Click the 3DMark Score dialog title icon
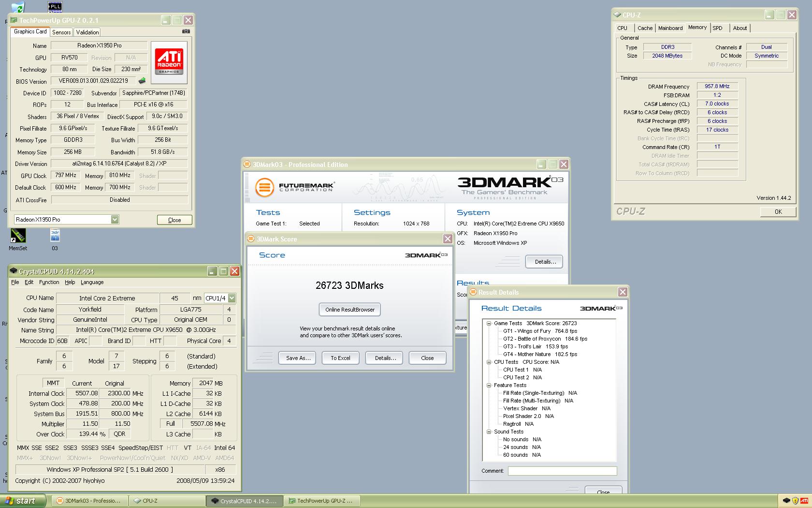Image resolution: width=812 pixels, height=508 pixels. [251, 239]
